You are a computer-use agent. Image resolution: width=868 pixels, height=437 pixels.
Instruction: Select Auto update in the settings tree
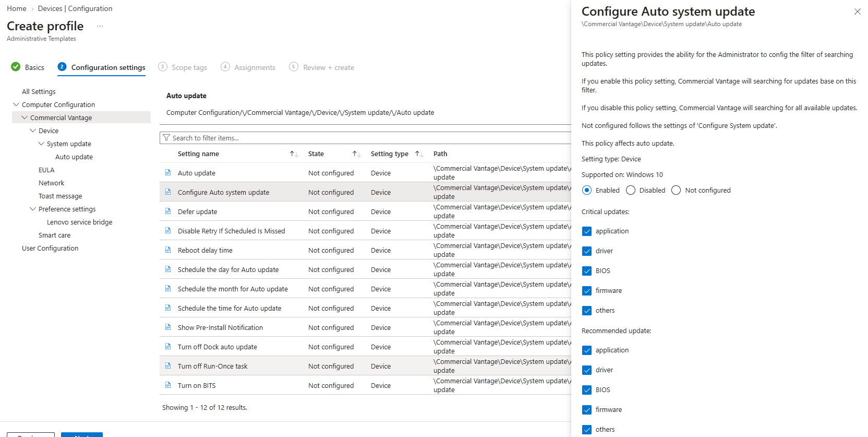(x=74, y=157)
